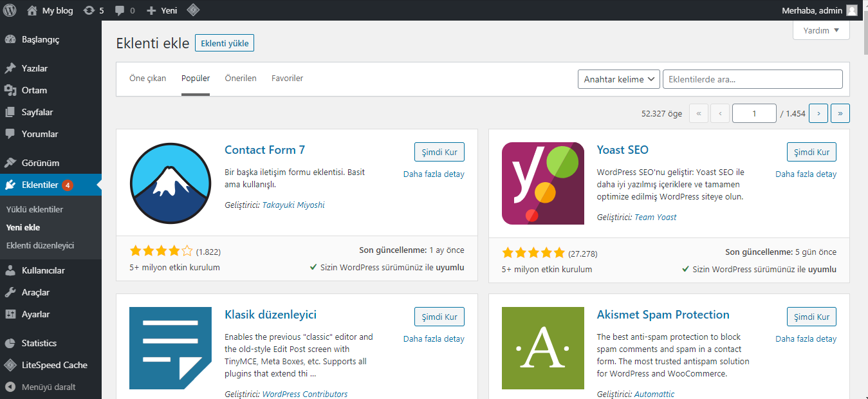Image resolution: width=868 pixels, height=399 pixels.
Task: Click the Kullanıcılar user icon
Action: (x=10, y=270)
